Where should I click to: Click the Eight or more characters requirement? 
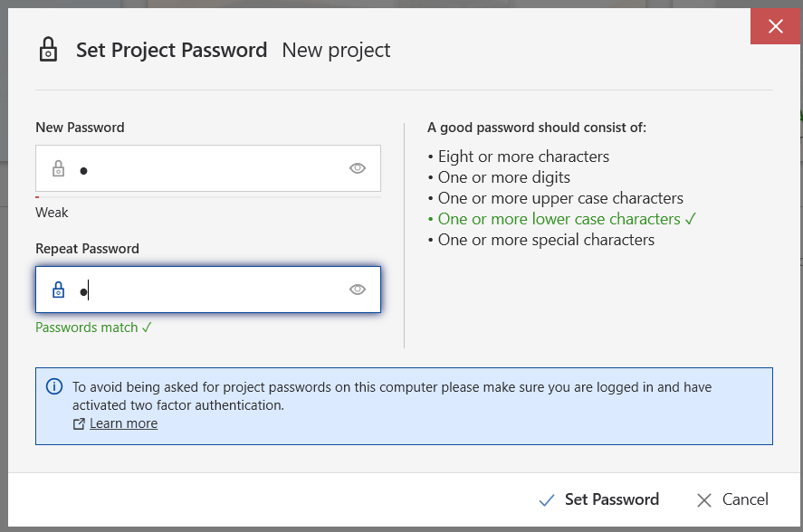tap(523, 157)
